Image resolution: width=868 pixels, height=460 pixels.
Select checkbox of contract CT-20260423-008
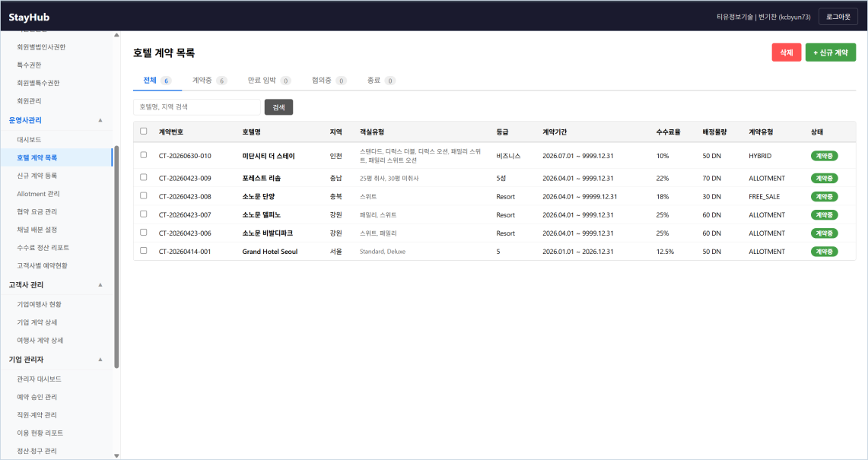[x=143, y=195]
